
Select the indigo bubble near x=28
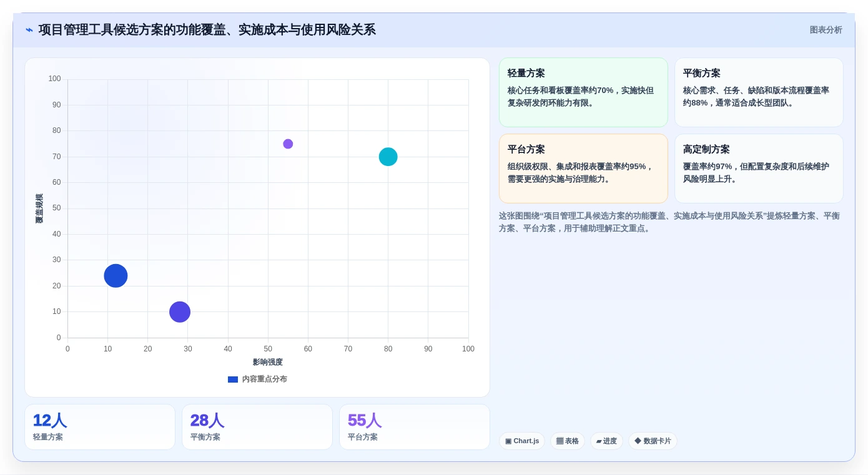[180, 312]
